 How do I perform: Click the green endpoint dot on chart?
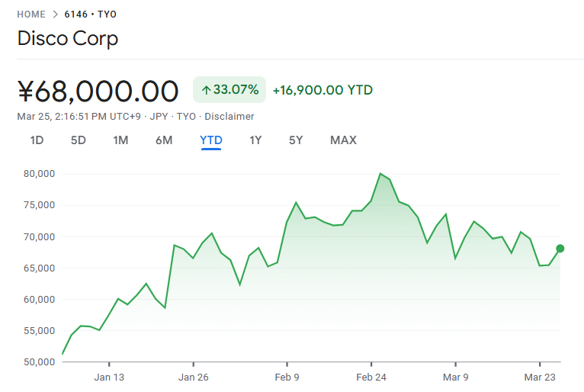pyautogui.click(x=560, y=249)
